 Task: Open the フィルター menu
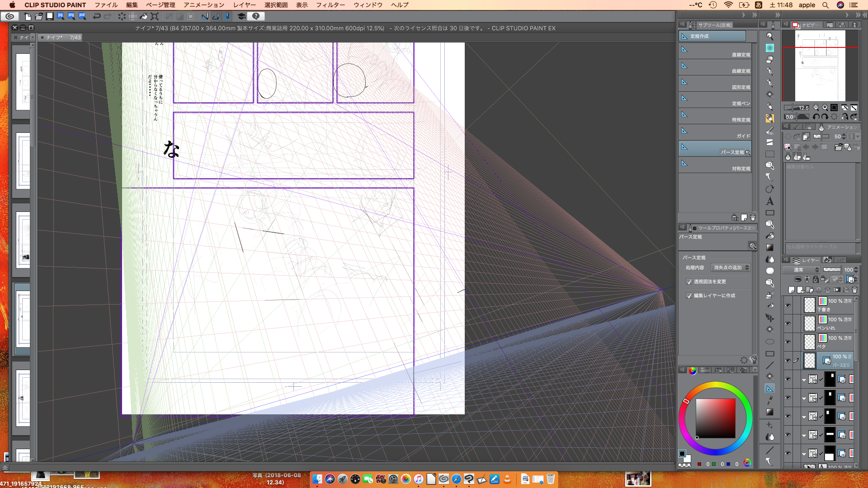coord(330,5)
